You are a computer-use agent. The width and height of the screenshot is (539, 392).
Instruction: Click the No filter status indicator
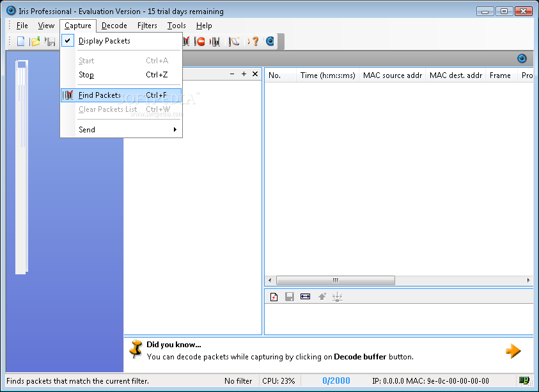(x=238, y=381)
